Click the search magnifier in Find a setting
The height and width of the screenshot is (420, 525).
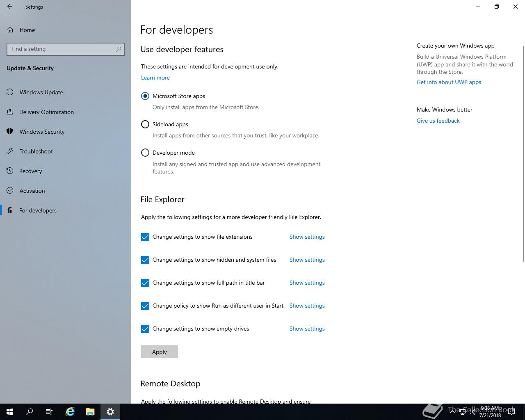pyautogui.click(x=119, y=49)
